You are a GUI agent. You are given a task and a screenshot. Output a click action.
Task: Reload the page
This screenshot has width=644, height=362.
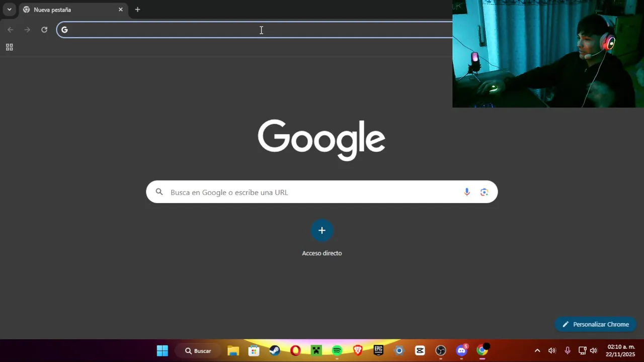(44, 30)
